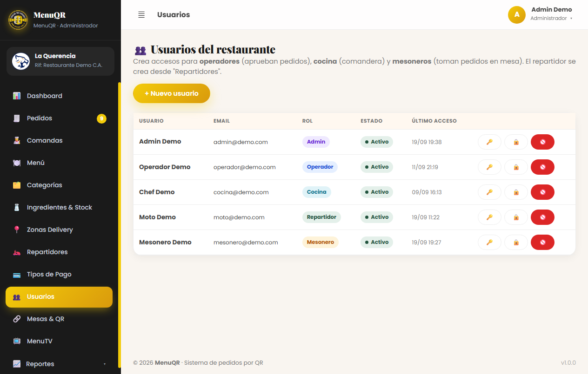Click the Activo status of Moto Demo
588x374 pixels.
click(377, 217)
